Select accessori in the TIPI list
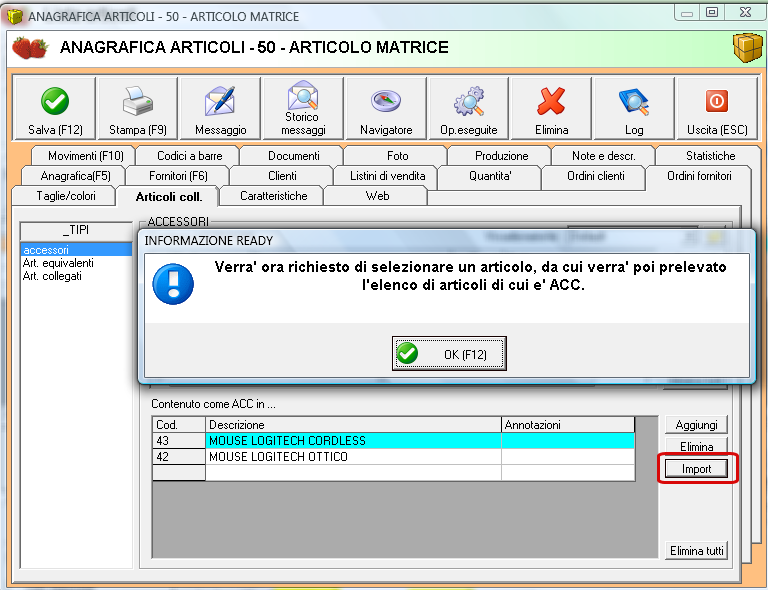 76,250
